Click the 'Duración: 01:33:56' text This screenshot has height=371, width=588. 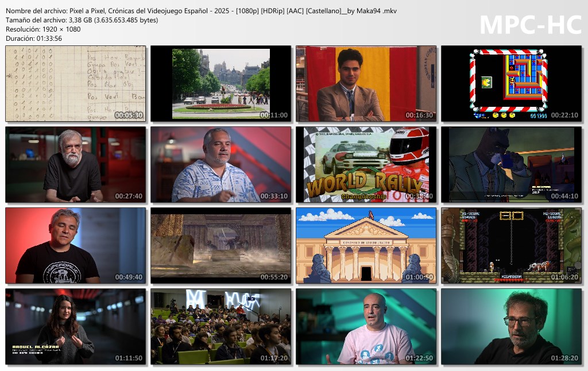click(34, 38)
